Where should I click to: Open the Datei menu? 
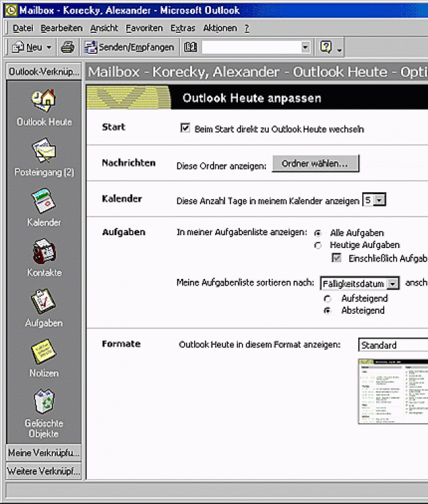(x=22, y=28)
